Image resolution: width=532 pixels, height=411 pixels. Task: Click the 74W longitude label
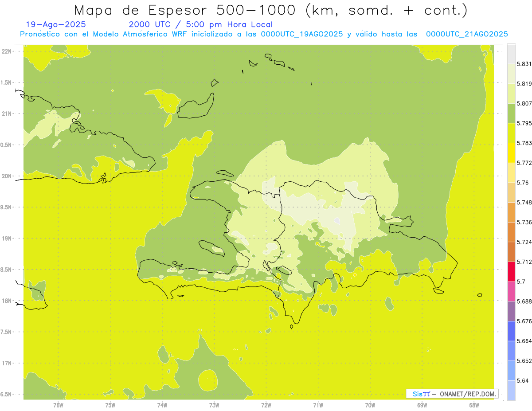pyautogui.click(x=162, y=405)
